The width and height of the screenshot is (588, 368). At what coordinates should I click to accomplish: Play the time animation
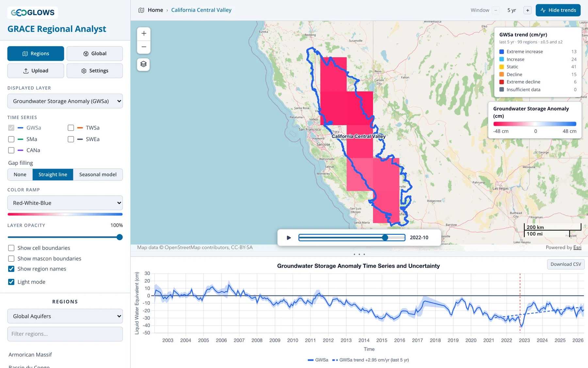coord(288,237)
